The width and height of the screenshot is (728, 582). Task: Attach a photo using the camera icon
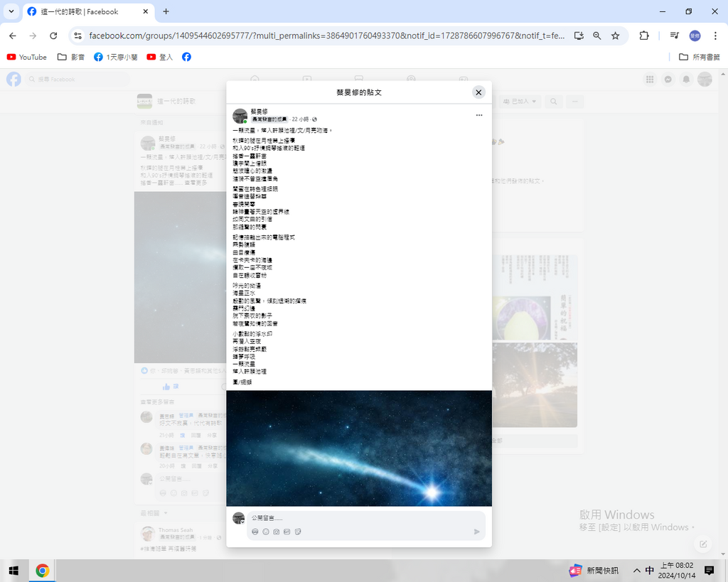[277, 532]
